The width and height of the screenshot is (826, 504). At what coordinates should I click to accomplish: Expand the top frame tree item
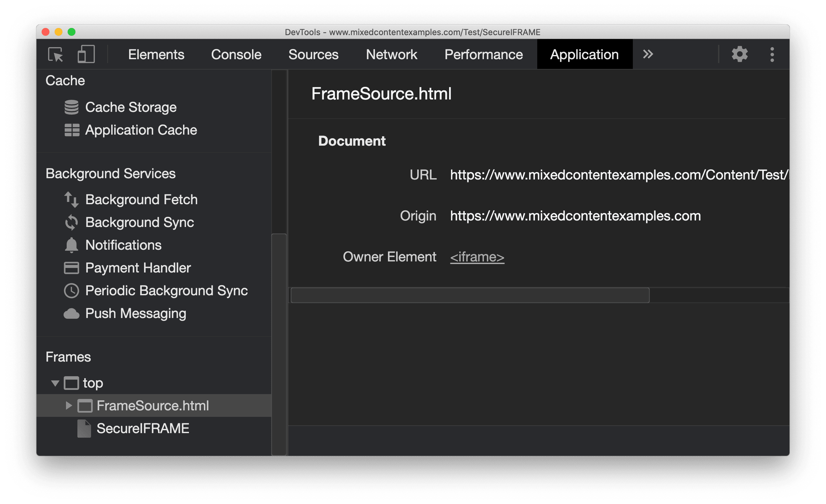pos(52,382)
